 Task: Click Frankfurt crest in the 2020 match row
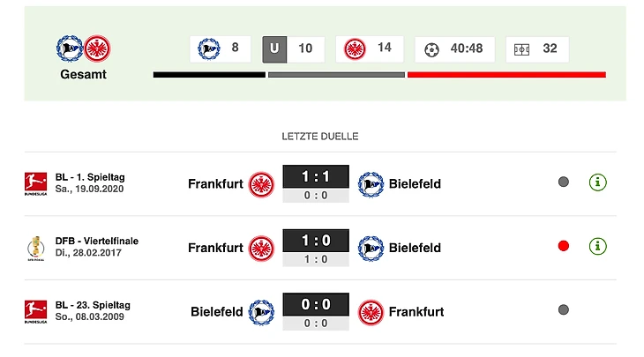tap(261, 183)
